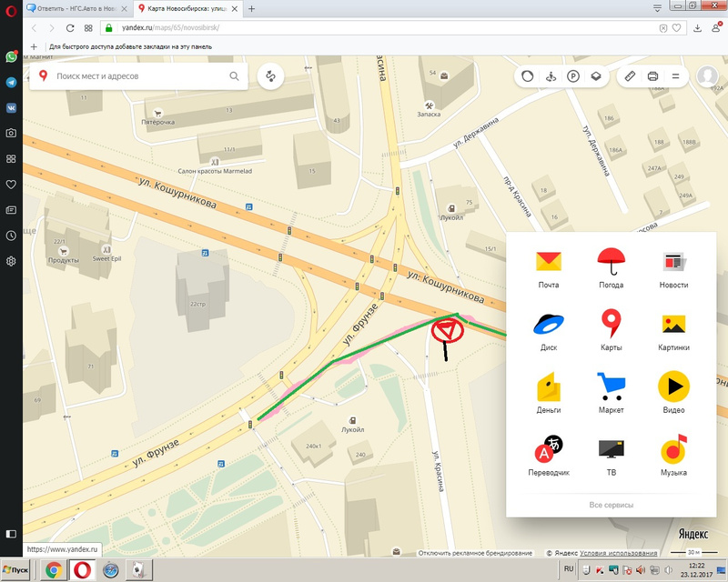Select the ruler measurement tool
Viewport: 728px width, 582px height.
(x=630, y=77)
